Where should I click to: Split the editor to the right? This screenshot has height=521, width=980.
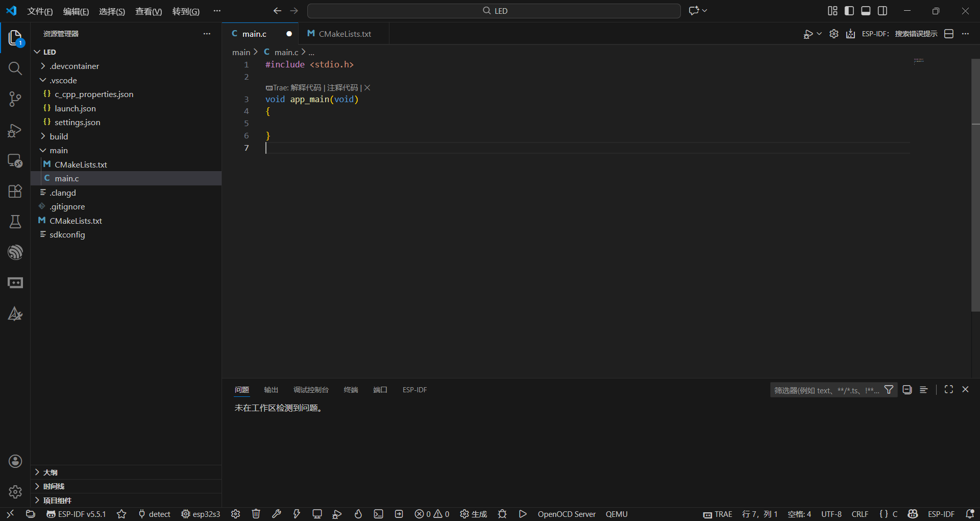[x=949, y=34]
